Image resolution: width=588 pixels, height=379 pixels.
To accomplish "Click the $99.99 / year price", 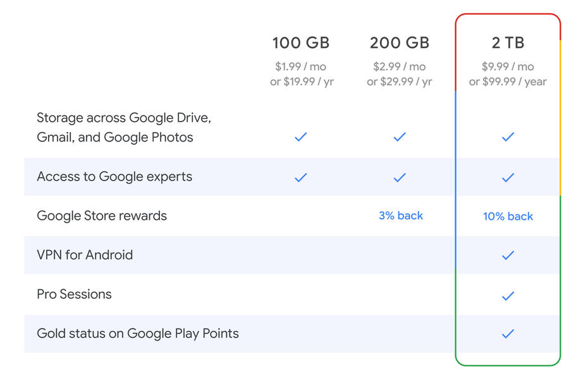I will point(516,81).
